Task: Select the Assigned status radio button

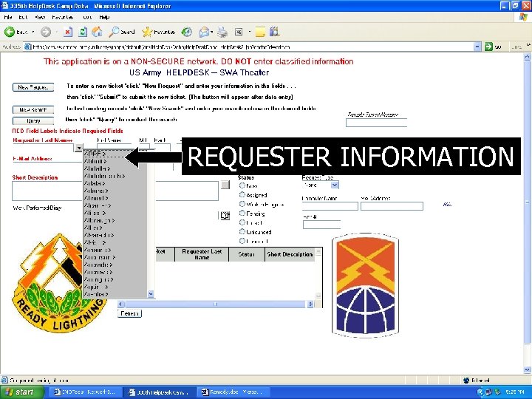Action: (242, 194)
